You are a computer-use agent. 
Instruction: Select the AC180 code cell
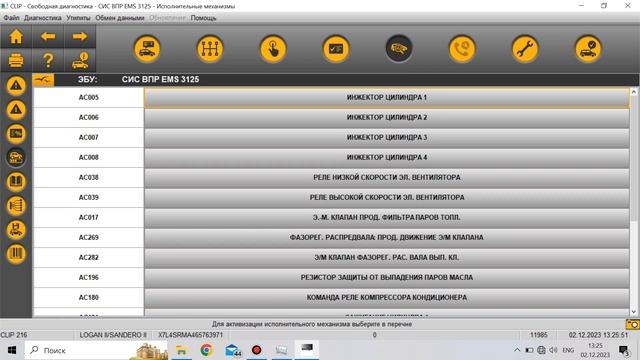tap(89, 298)
